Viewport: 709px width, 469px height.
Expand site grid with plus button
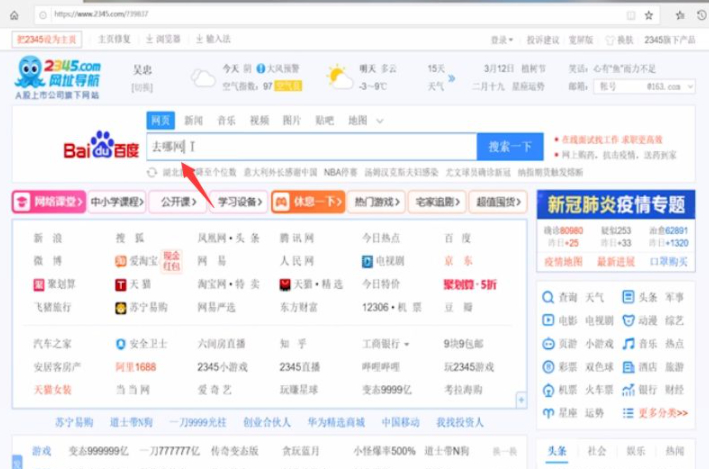[x=521, y=399]
